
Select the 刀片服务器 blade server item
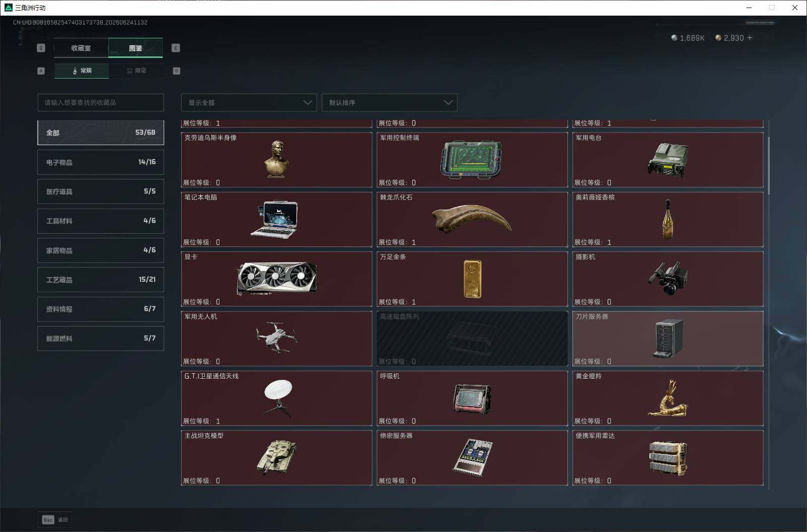click(x=667, y=339)
